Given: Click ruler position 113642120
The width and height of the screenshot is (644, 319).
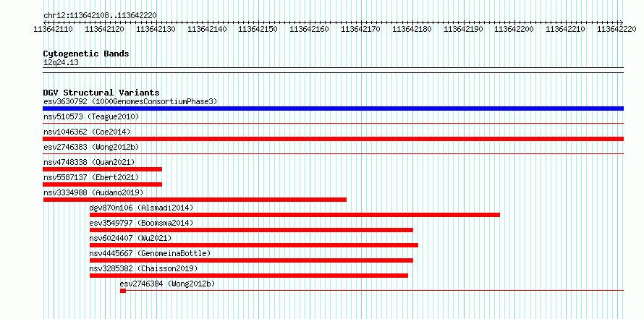Looking at the screenshot, I should (x=105, y=29).
